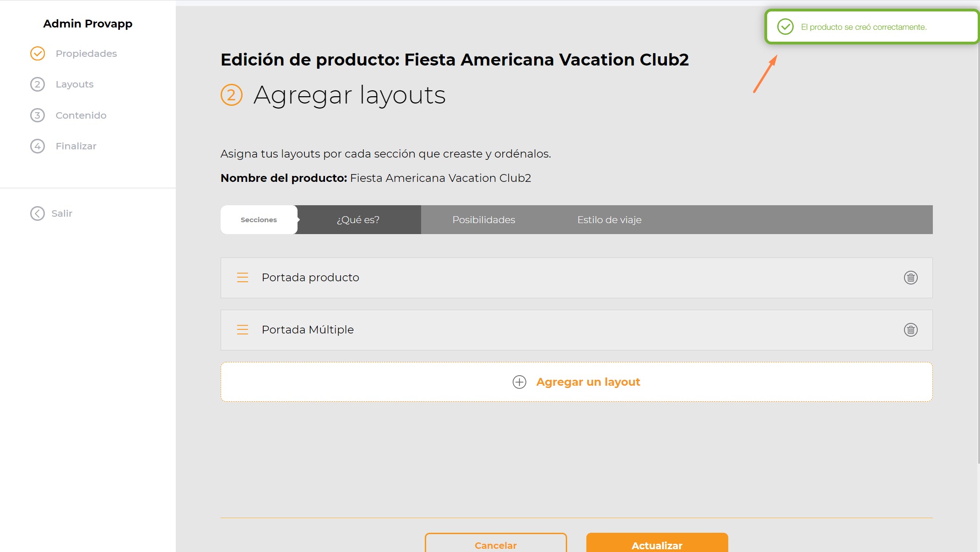Switch to the Posibilidades section tab
Viewport: 980px width, 552px height.
[484, 220]
